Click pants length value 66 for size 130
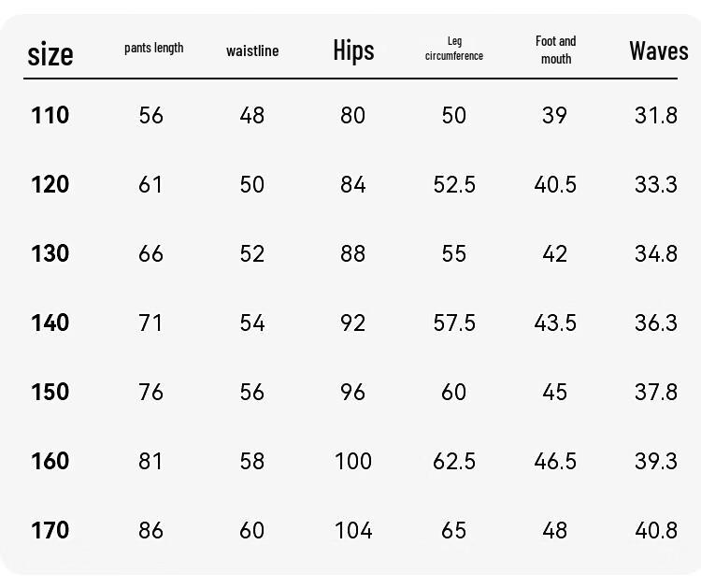The width and height of the screenshot is (701, 588). [x=150, y=253]
